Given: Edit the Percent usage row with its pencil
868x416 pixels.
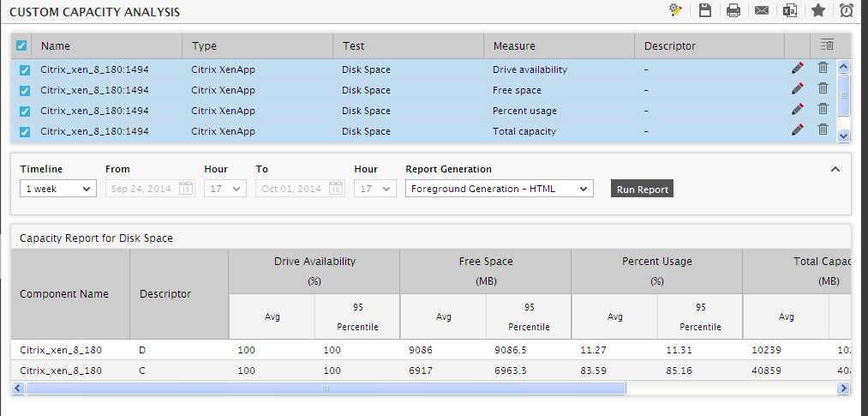Looking at the screenshot, I should coord(797,109).
